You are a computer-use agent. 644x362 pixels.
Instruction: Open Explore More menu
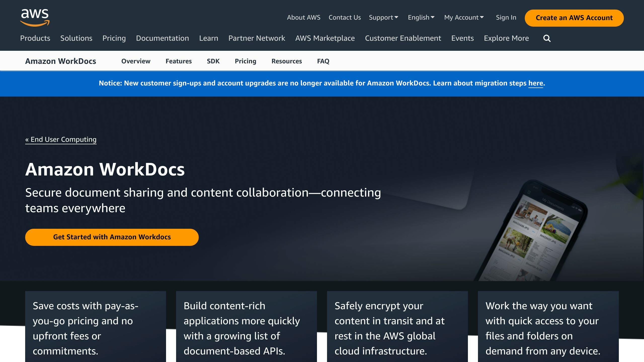point(506,38)
